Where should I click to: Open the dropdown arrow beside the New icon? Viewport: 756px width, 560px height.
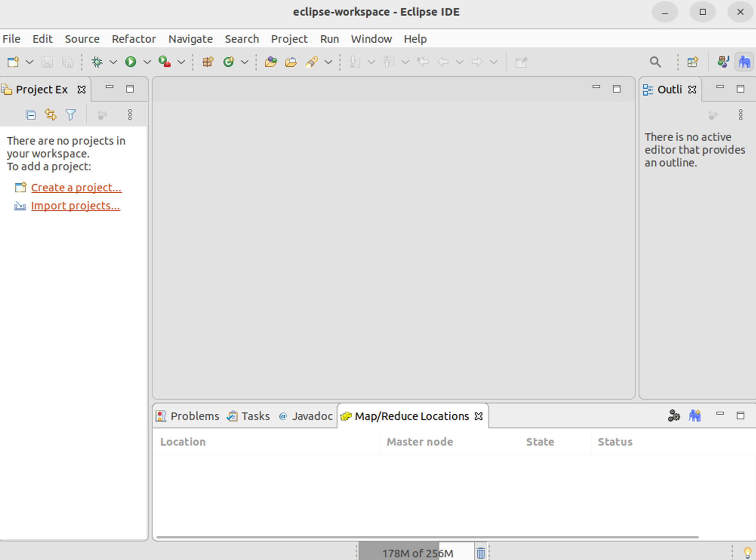click(x=30, y=62)
